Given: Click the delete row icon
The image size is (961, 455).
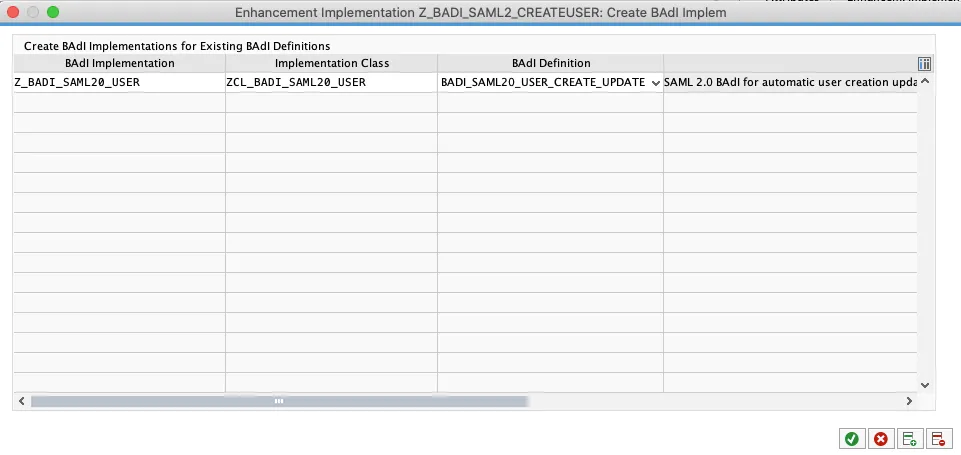Looking at the screenshot, I should [x=938, y=438].
